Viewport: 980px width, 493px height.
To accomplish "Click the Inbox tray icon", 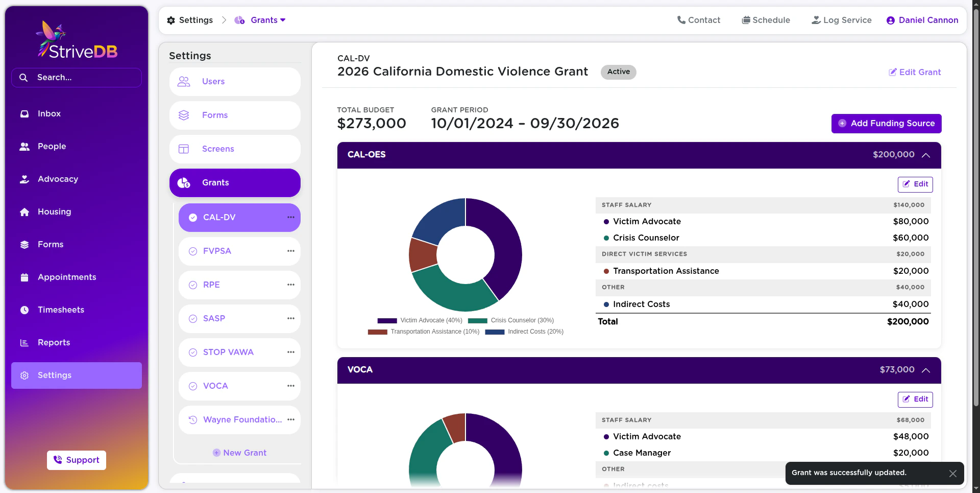I will (24, 114).
